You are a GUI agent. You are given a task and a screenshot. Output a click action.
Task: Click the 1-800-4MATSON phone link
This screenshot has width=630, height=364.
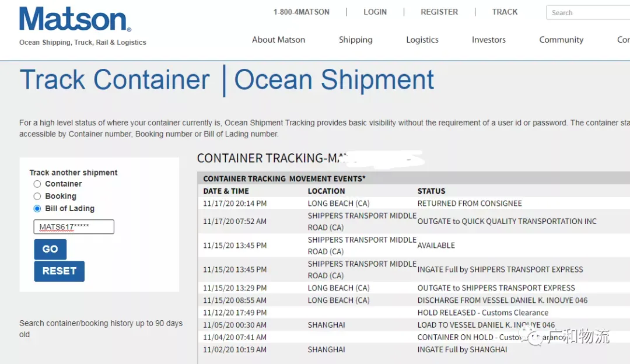coord(302,12)
